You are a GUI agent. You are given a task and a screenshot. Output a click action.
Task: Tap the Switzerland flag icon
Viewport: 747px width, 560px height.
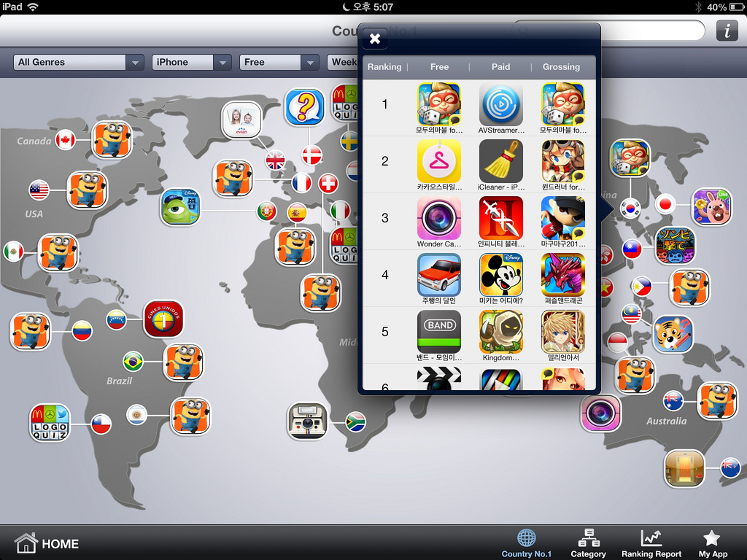coord(328,183)
